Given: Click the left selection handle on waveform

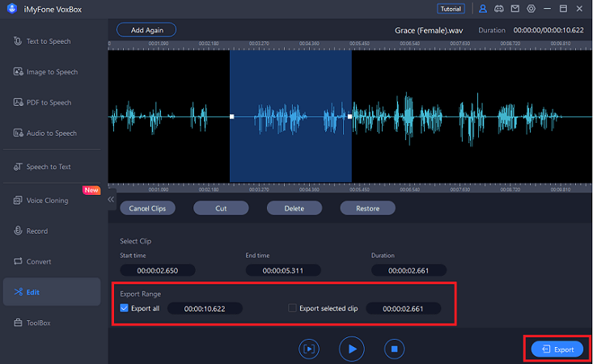Looking at the screenshot, I should point(231,116).
